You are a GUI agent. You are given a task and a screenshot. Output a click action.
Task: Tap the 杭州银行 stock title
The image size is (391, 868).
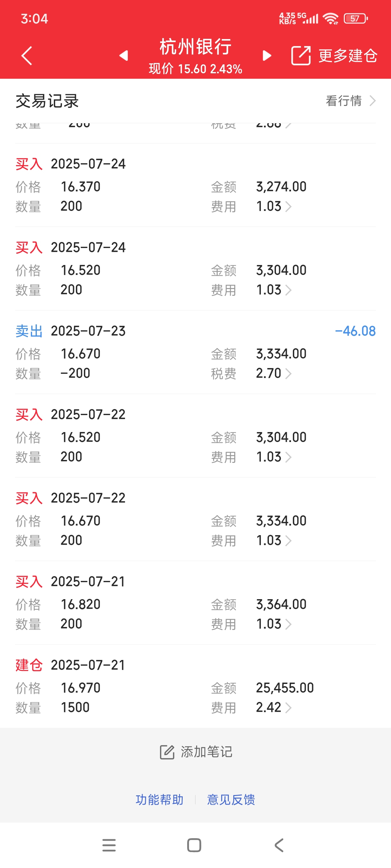coord(195,46)
